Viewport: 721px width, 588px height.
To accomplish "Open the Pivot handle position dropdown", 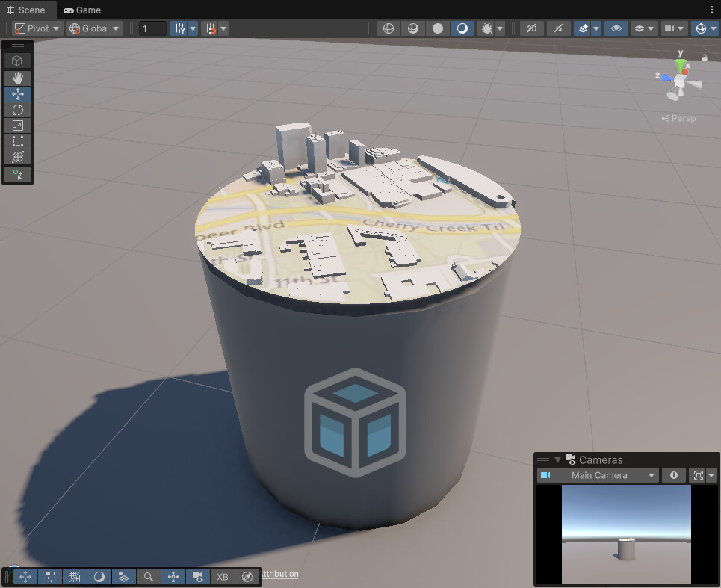I will tap(37, 28).
